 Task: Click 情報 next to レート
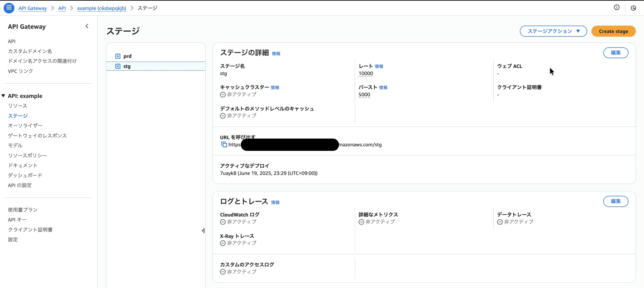379,66
